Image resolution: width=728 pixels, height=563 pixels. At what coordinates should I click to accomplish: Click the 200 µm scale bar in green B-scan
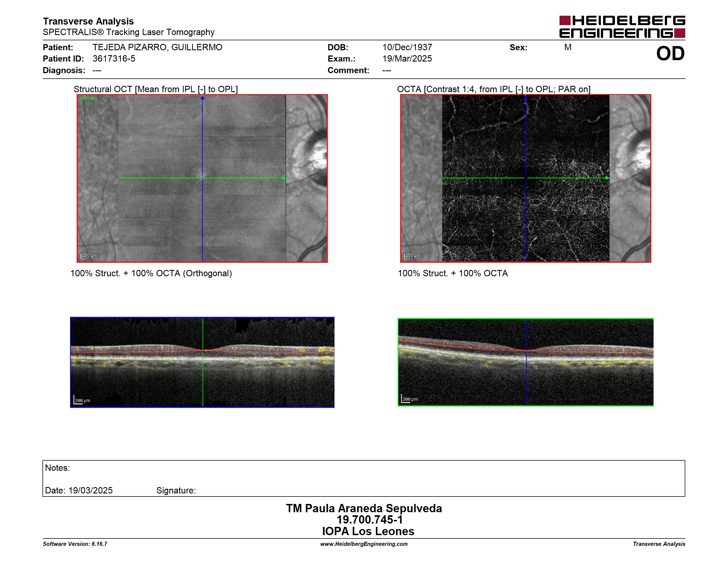pos(410,399)
